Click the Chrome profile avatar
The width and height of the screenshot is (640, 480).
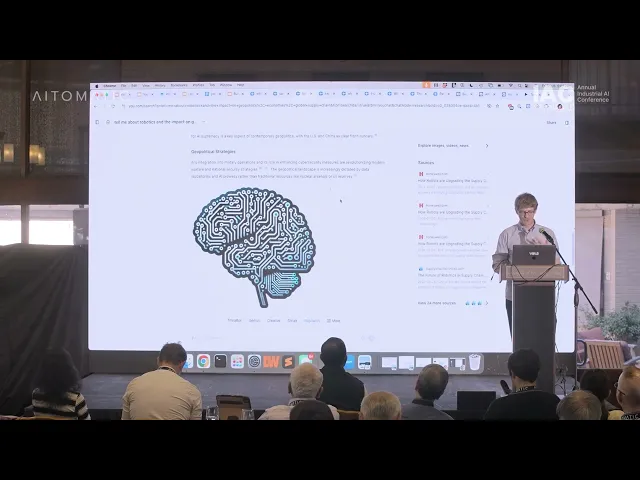coord(560,106)
